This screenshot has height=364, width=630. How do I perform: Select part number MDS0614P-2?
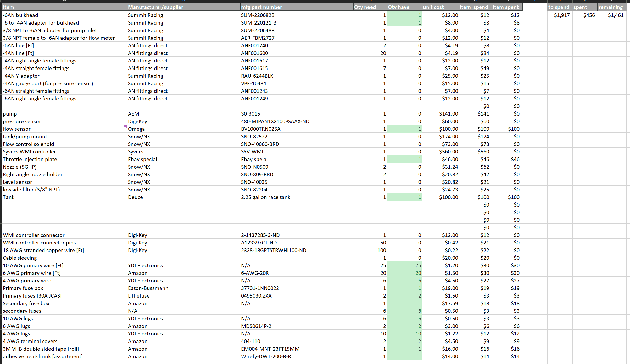[297, 326]
